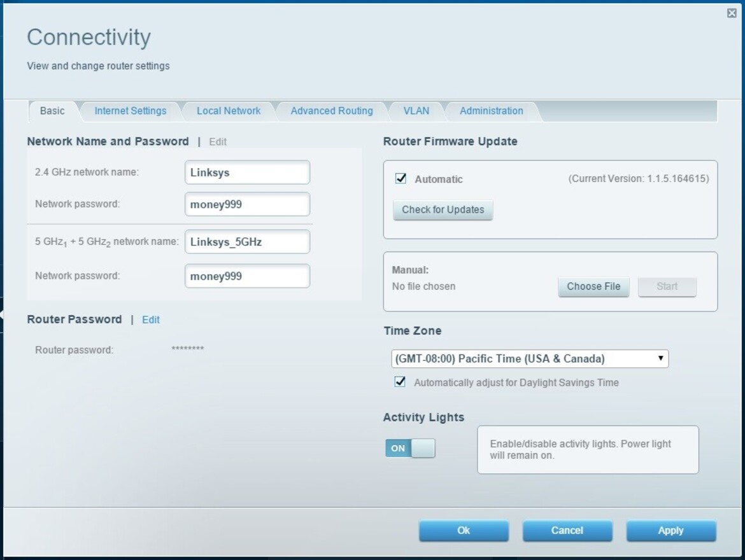Click Choose File for manual firmware

click(x=593, y=286)
